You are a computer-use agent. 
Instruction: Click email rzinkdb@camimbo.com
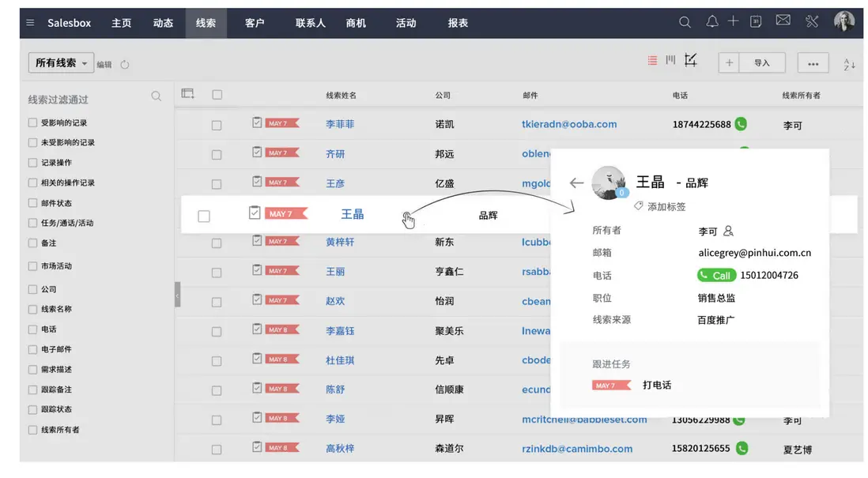tap(577, 449)
